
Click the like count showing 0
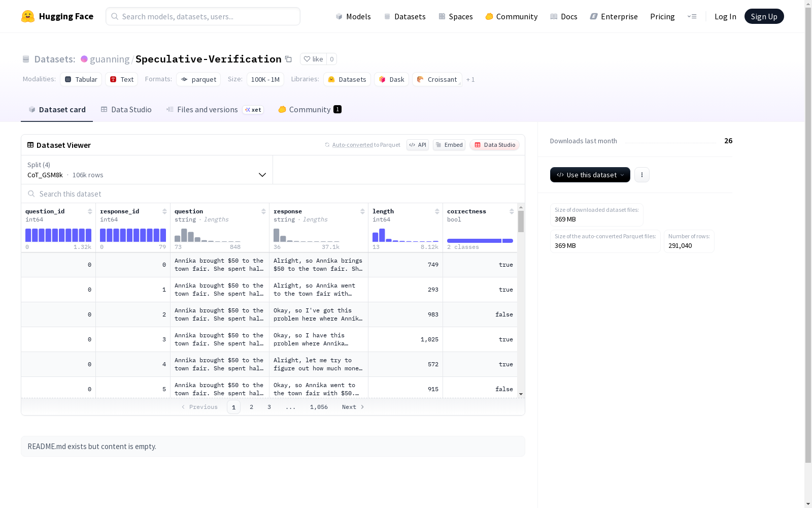332,59
